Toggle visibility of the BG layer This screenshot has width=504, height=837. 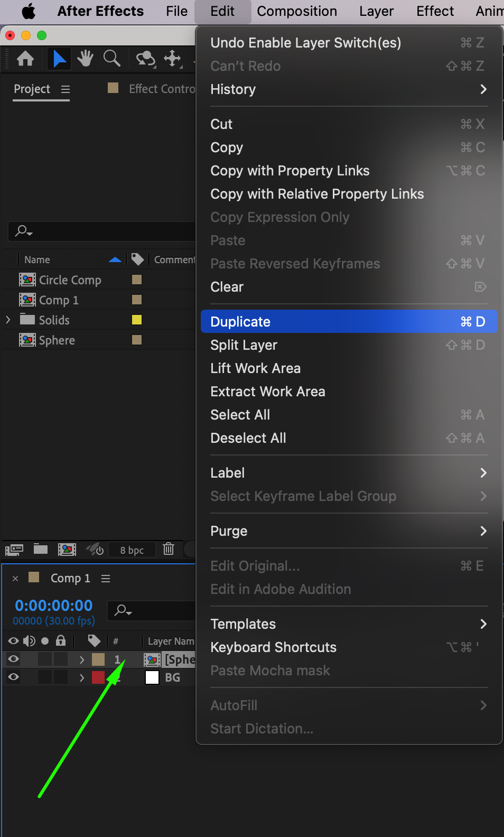[14, 677]
